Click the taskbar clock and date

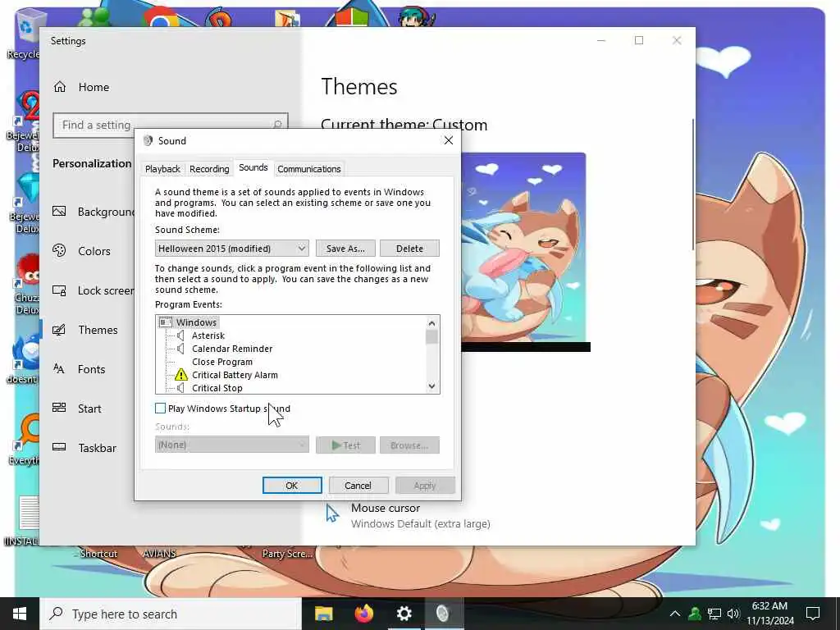point(769,614)
